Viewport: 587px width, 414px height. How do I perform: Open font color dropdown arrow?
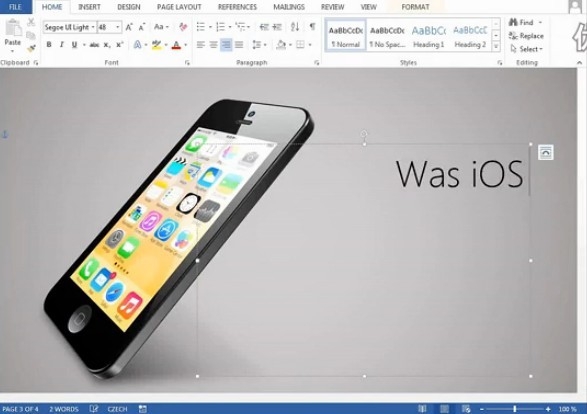(x=185, y=45)
